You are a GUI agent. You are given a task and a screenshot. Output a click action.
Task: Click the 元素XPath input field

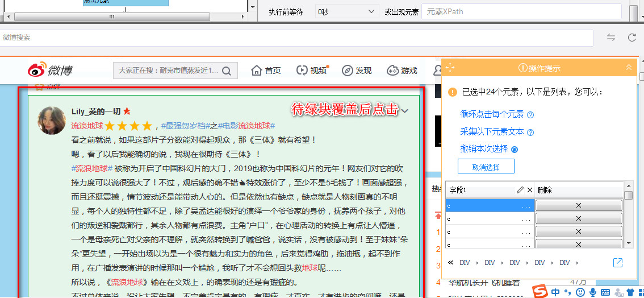pyautogui.click(x=521, y=11)
